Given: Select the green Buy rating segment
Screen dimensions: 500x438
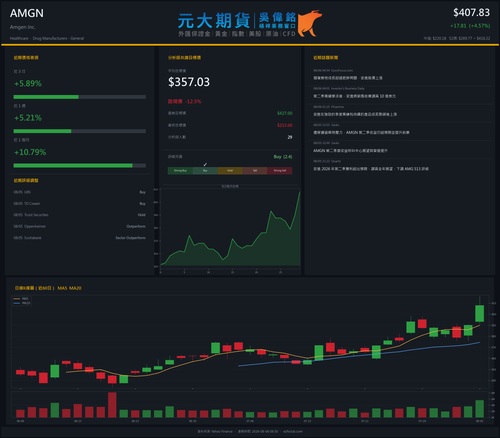Looking at the screenshot, I should (x=205, y=171).
